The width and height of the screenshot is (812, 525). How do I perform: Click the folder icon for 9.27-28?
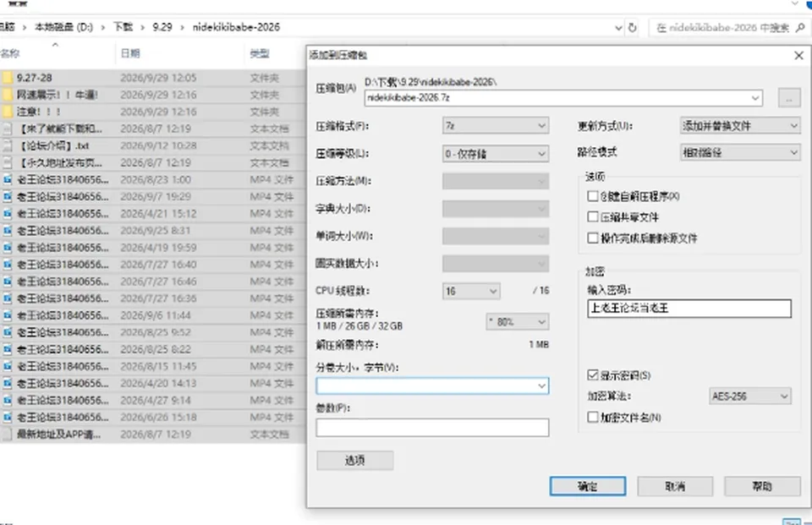pos(8,78)
